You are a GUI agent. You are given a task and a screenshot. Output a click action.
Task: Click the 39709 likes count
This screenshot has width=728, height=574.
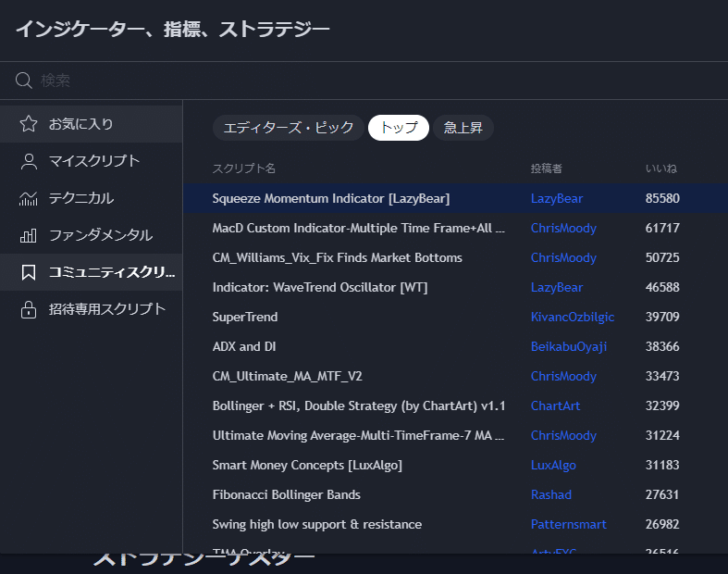[x=662, y=317]
